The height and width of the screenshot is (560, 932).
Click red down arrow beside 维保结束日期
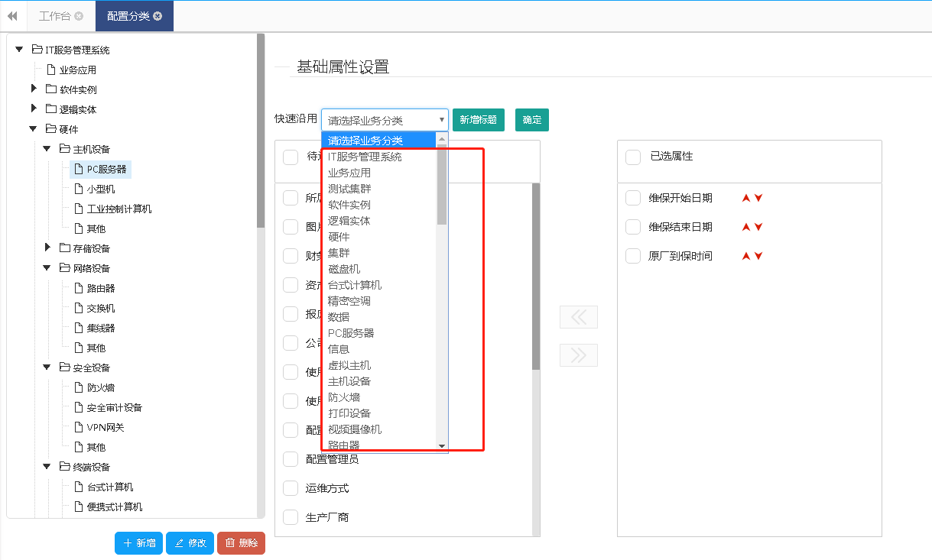click(x=758, y=227)
